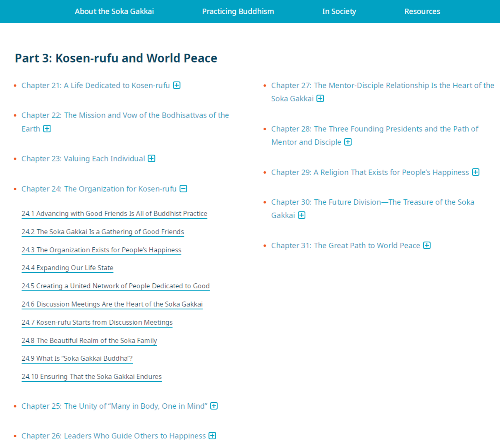500x448 pixels.
Task: Open 24.3 Organization Exists for People's Happiness
Action: (101, 250)
